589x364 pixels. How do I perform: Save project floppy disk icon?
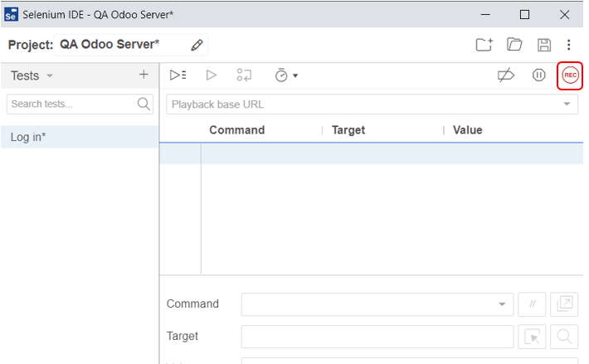pyautogui.click(x=544, y=45)
